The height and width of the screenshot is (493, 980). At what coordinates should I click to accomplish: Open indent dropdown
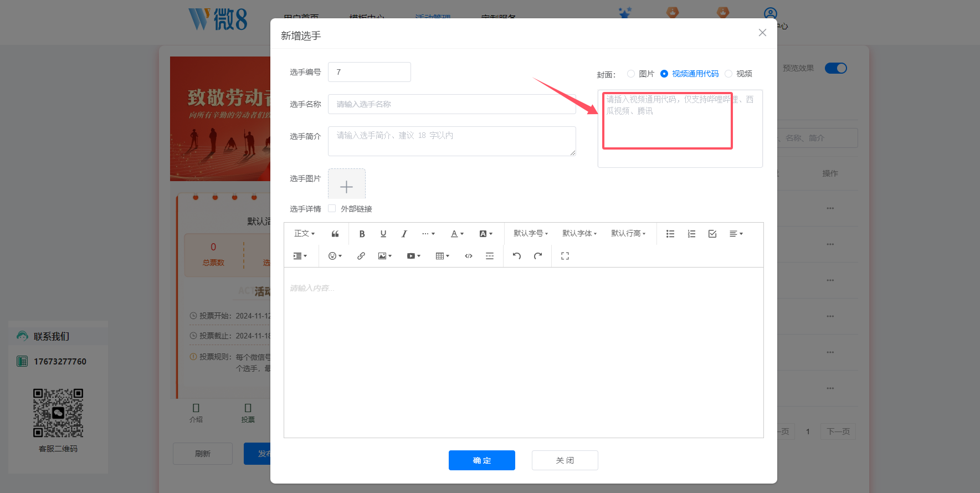pos(300,256)
